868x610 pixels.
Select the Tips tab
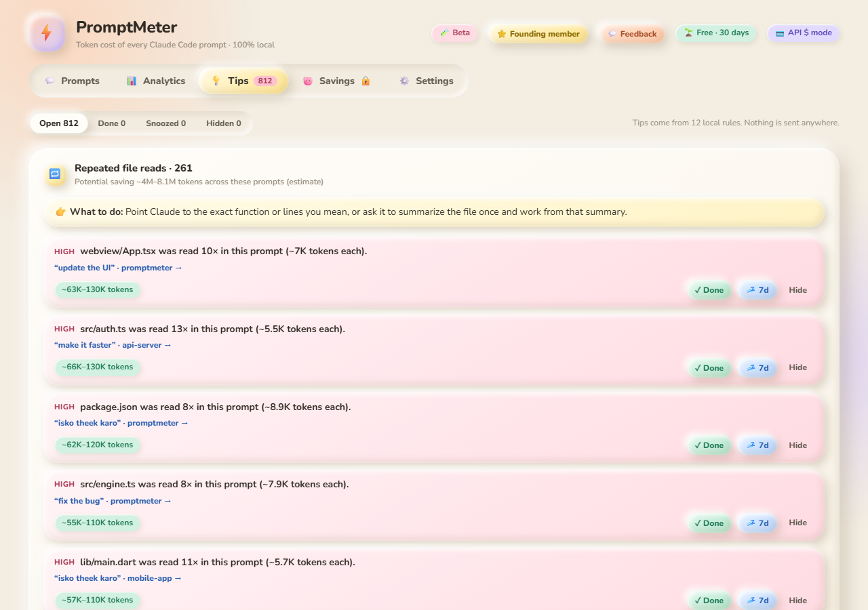tap(244, 81)
